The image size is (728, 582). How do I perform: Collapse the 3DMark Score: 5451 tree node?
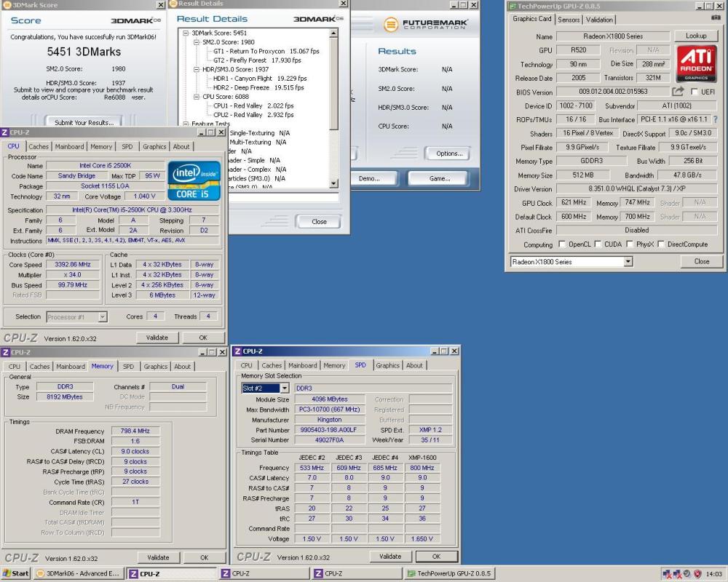click(x=186, y=33)
